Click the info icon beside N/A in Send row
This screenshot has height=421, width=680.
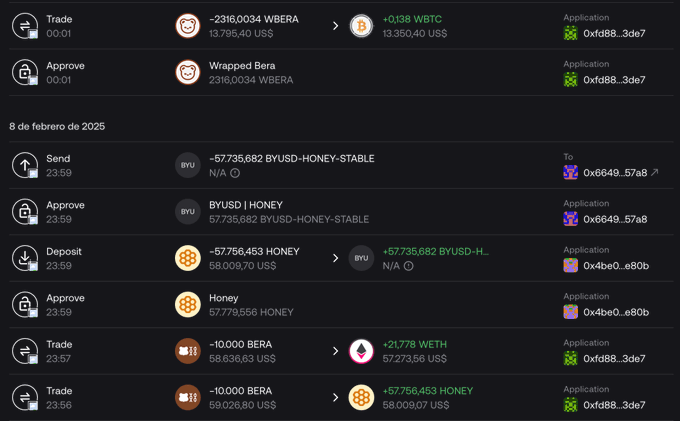pyautogui.click(x=235, y=173)
